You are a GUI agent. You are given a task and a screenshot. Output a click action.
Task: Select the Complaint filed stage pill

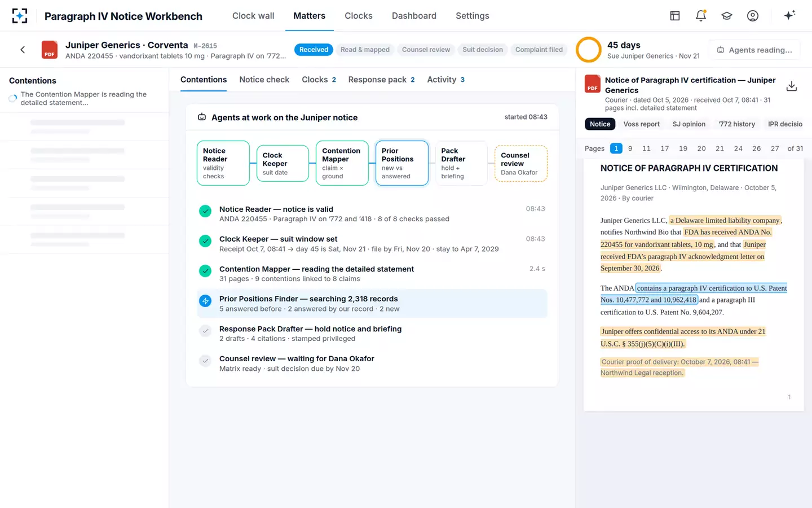[539, 50]
